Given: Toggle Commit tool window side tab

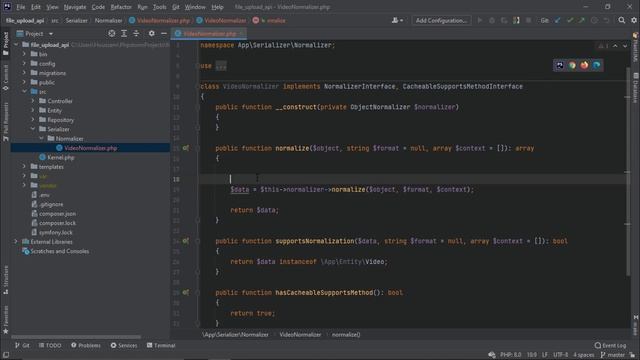Looking at the screenshot, I should (x=5, y=78).
